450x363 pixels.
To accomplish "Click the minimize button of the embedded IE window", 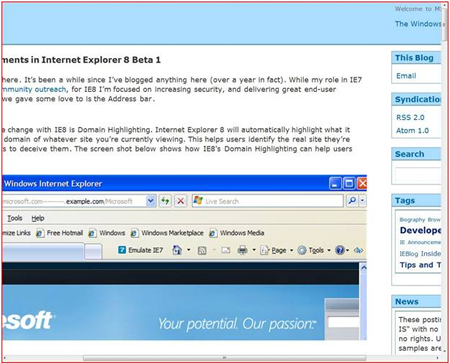I will pos(335,184).
